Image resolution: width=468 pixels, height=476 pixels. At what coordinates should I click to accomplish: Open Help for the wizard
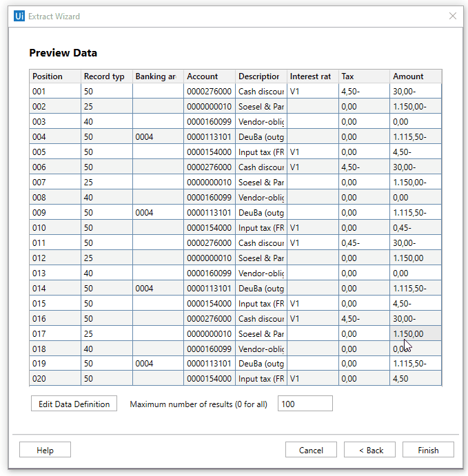point(45,450)
